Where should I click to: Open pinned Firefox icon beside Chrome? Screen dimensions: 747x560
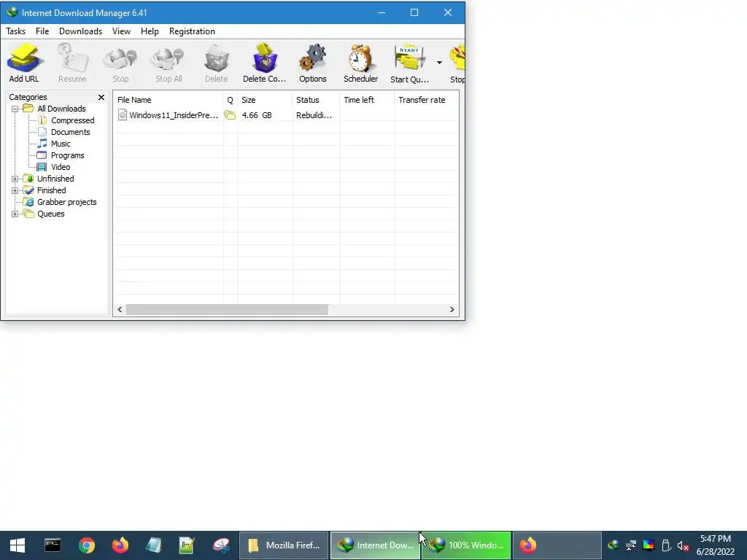[120, 545]
